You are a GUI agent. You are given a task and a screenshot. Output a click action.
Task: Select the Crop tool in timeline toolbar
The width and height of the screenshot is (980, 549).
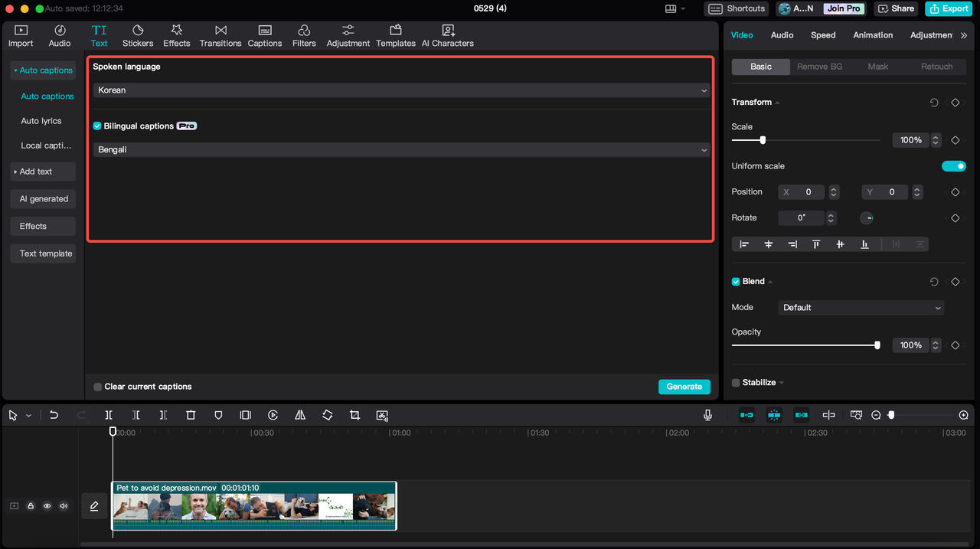coord(354,415)
